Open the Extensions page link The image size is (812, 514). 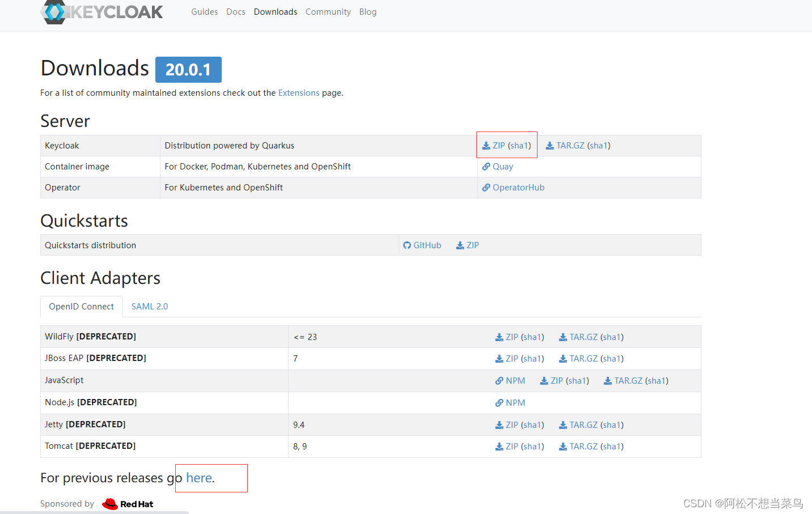pyautogui.click(x=299, y=93)
